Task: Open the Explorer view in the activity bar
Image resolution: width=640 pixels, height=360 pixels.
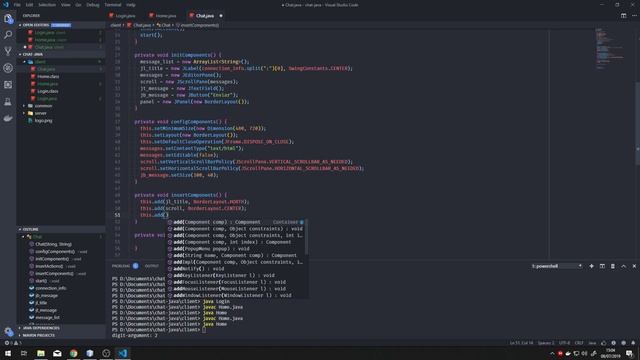Action: 8,18
